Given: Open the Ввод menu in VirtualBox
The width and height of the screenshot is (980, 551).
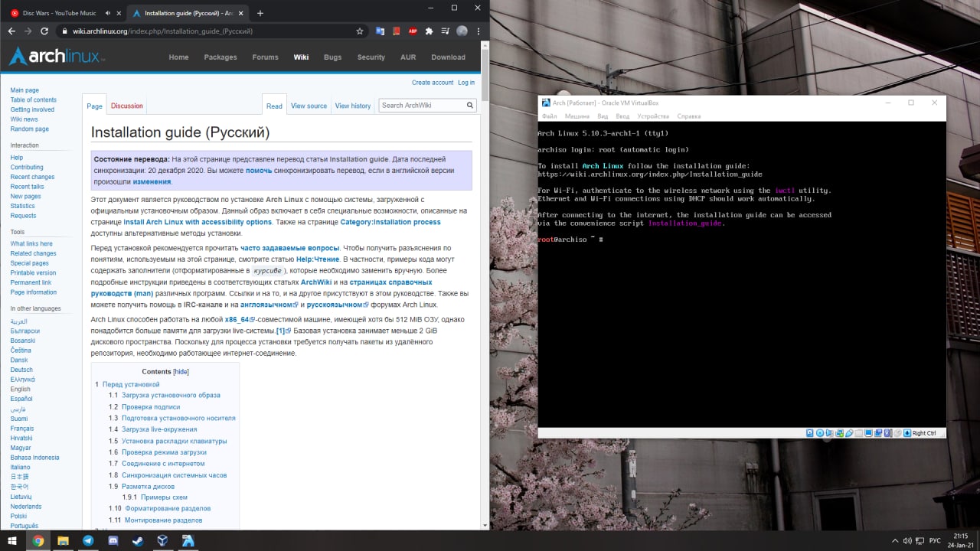Looking at the screenshot, I should click(x=622, y=116).
